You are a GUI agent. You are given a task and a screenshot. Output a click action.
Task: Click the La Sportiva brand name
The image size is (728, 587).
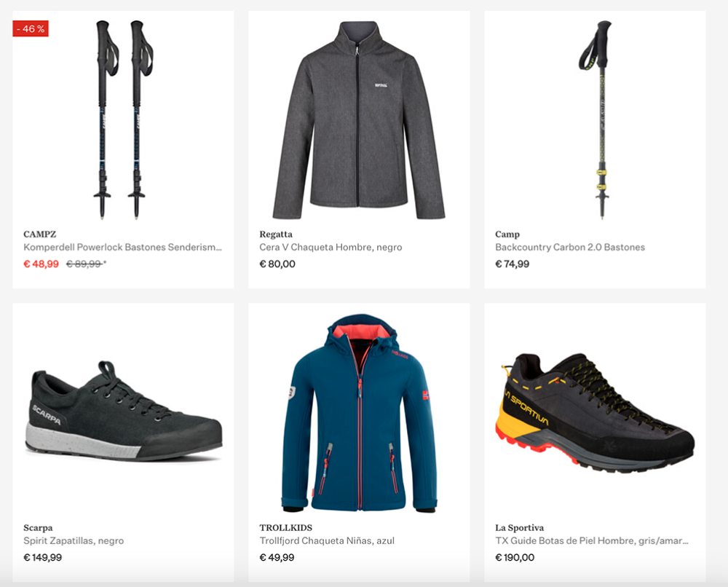tap(519, 527)
